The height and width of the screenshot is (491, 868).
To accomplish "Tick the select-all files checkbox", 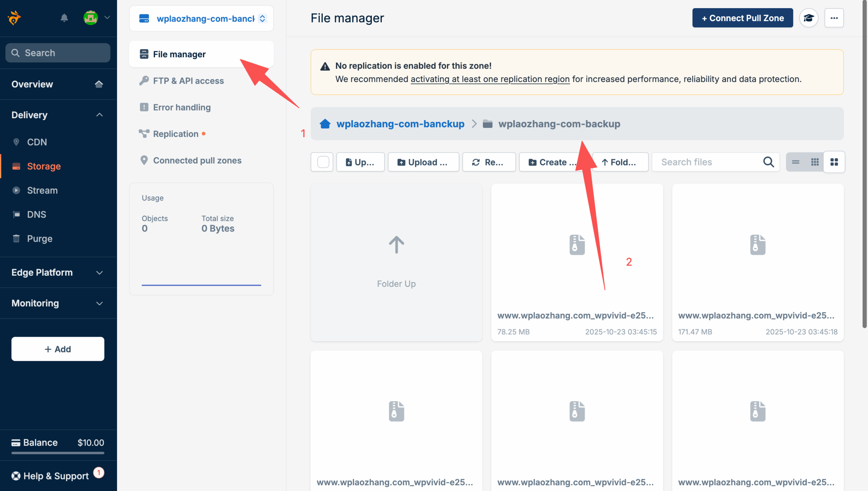I will [323, 162].
